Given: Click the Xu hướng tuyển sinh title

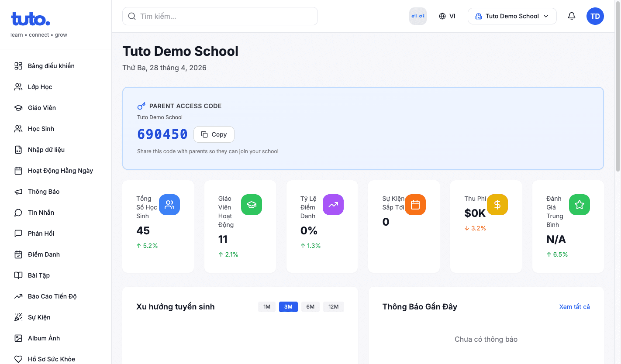Looking at the screenshot, I should pyautogui.click(x=176, y=307).
